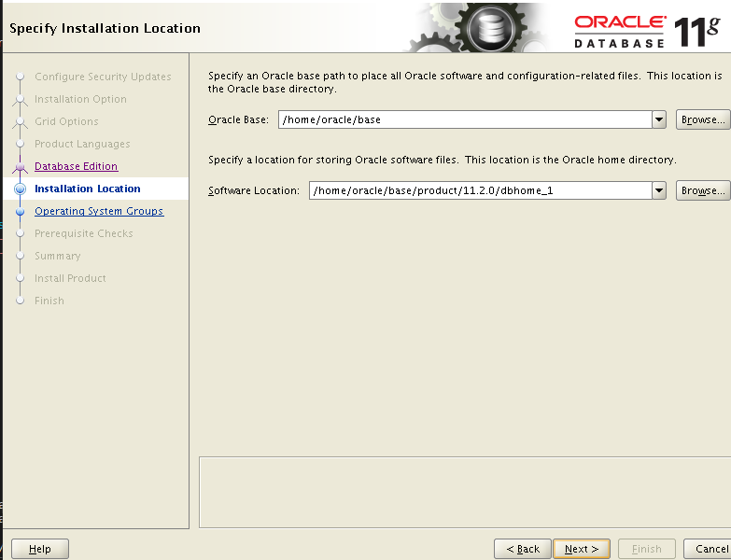The image size is (731, 560).
Task: Click the Installation Option step text
Action: pos(80,99)
